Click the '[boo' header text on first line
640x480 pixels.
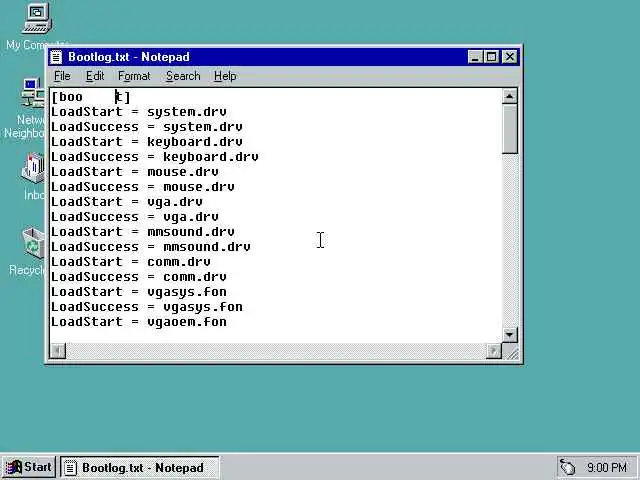point(67,97)
